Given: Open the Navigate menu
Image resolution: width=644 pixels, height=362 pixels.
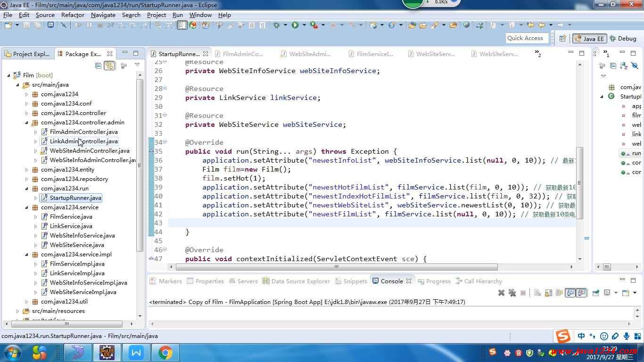Looking at the screenshot, I should 103,15.
